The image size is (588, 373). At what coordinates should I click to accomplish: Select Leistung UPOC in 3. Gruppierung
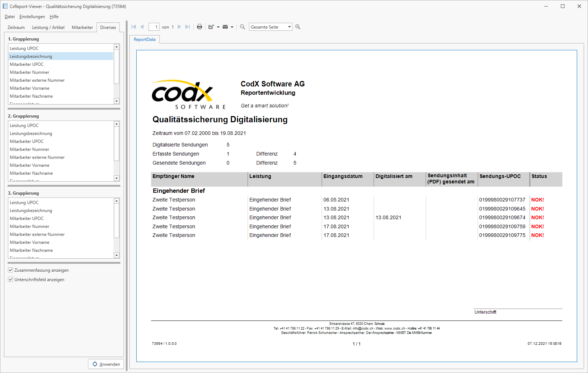click(61, 203)
